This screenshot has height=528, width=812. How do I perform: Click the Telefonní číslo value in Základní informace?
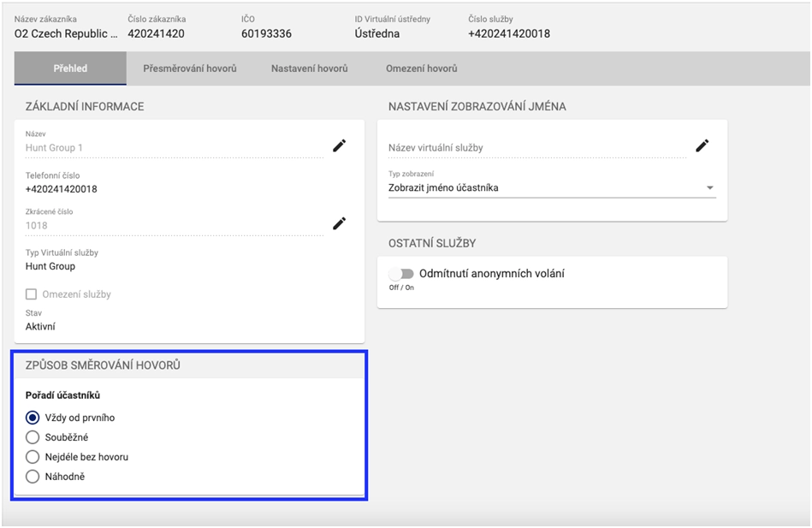62,189
